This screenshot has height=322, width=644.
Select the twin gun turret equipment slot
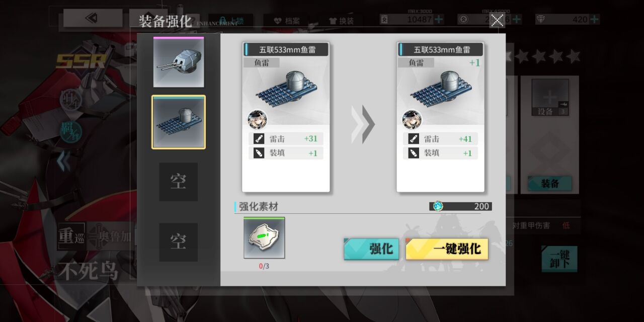click(x=179, y=62)
